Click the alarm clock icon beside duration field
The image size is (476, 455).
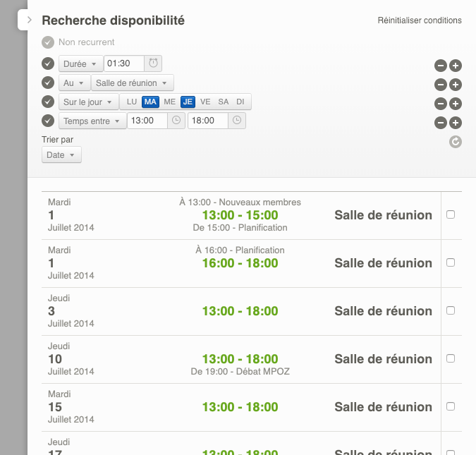pyautogui.click(x=154, y=63)
